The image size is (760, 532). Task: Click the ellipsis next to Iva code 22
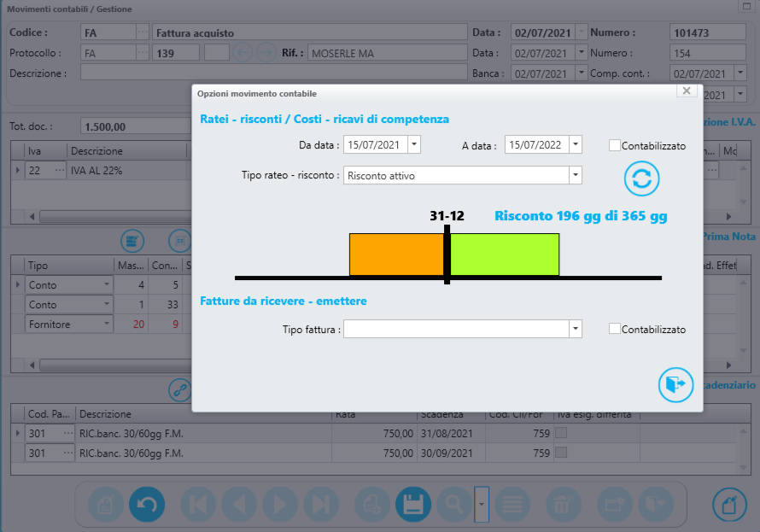point(60,171)
